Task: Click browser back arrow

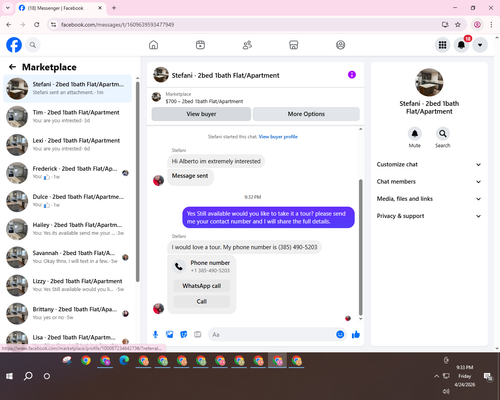Action: point(9,25)
